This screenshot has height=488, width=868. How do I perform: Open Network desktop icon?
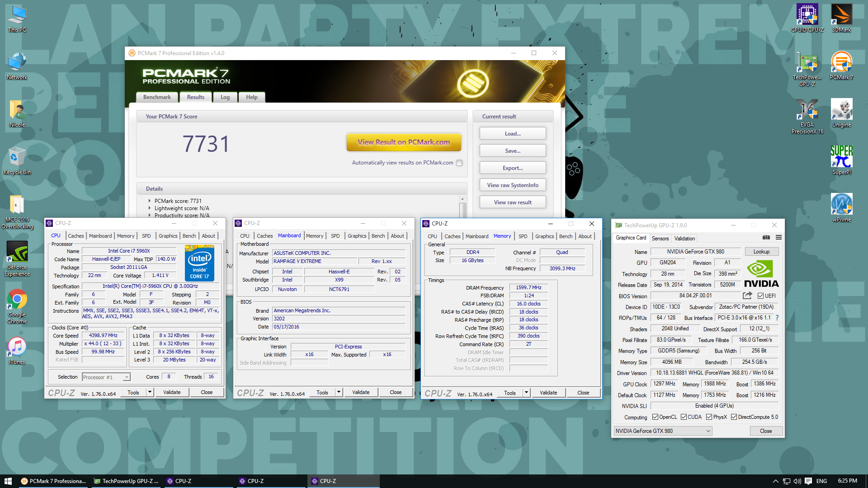click(17, 66)
